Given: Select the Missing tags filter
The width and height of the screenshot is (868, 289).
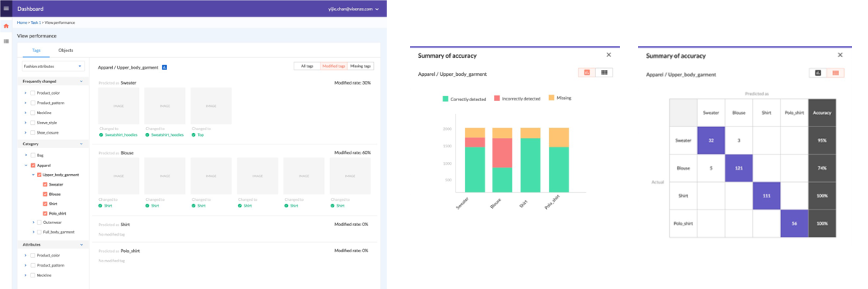Looking at the screenshot, I should pyautogui.click(x=360, y=66).
